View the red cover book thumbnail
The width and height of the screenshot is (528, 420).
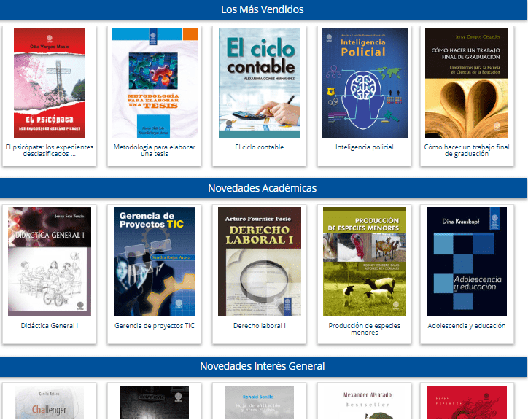(x=467, y=402)
